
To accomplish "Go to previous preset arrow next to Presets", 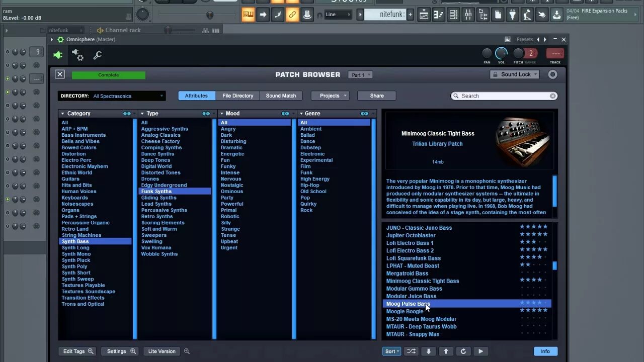I will coord(538,39).
